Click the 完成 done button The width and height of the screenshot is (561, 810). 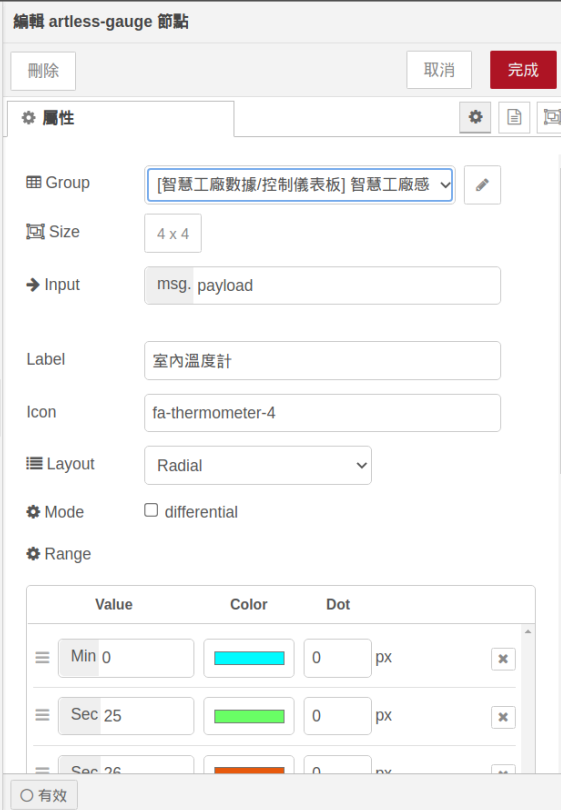523,70
